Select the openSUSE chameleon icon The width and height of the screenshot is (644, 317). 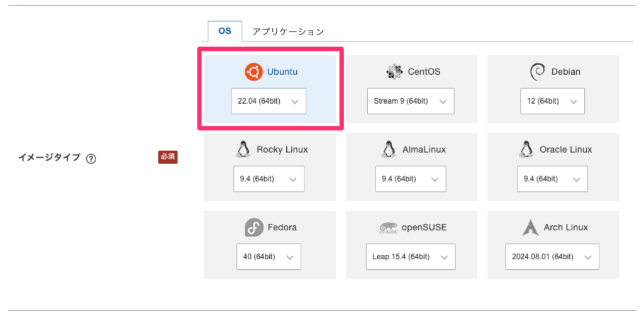(387, 228)
